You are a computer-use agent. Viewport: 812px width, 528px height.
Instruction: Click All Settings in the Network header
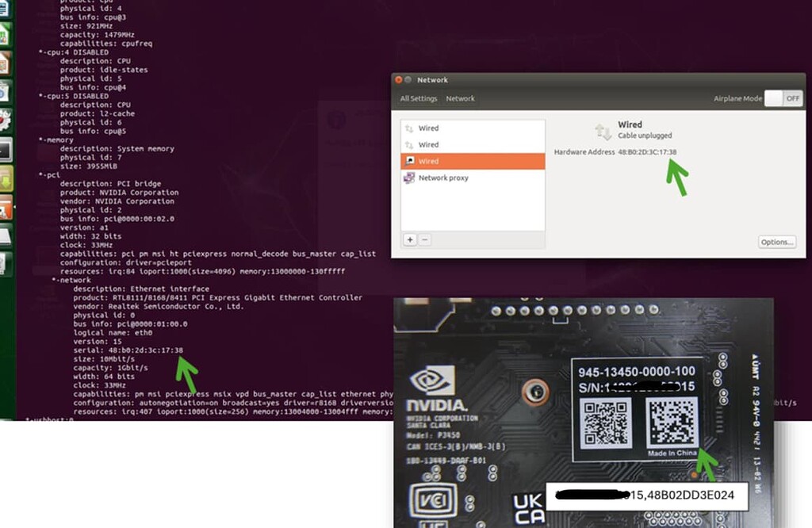pos(418,98)
